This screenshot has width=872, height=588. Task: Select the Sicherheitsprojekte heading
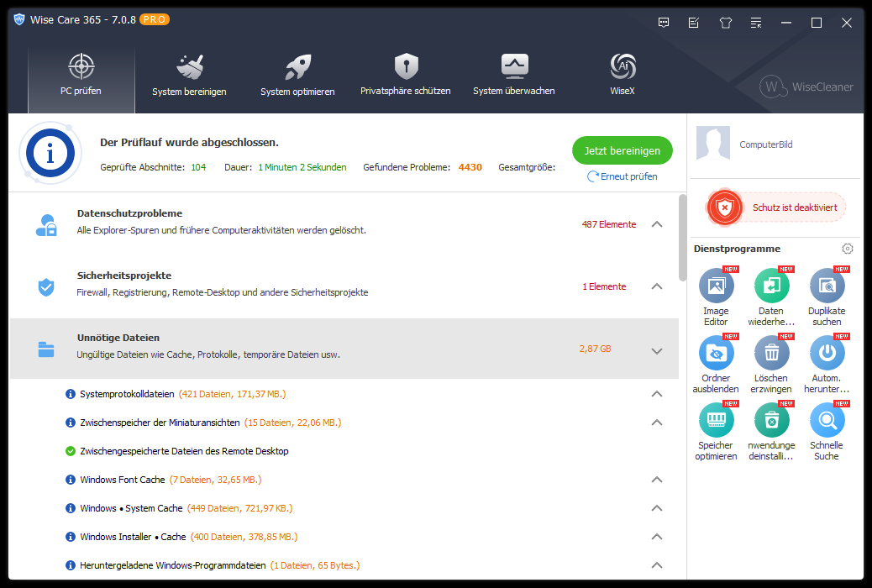point(124,276)
